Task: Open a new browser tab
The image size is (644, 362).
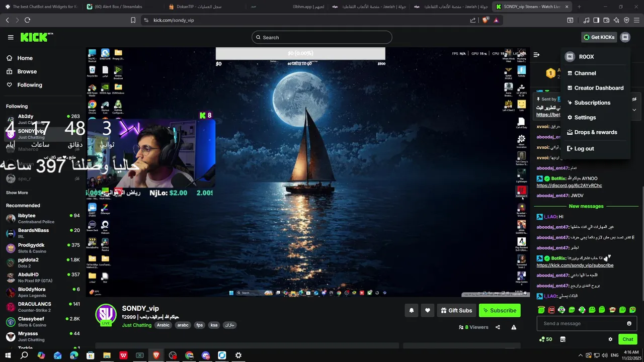Action: [x=579, y=7]
